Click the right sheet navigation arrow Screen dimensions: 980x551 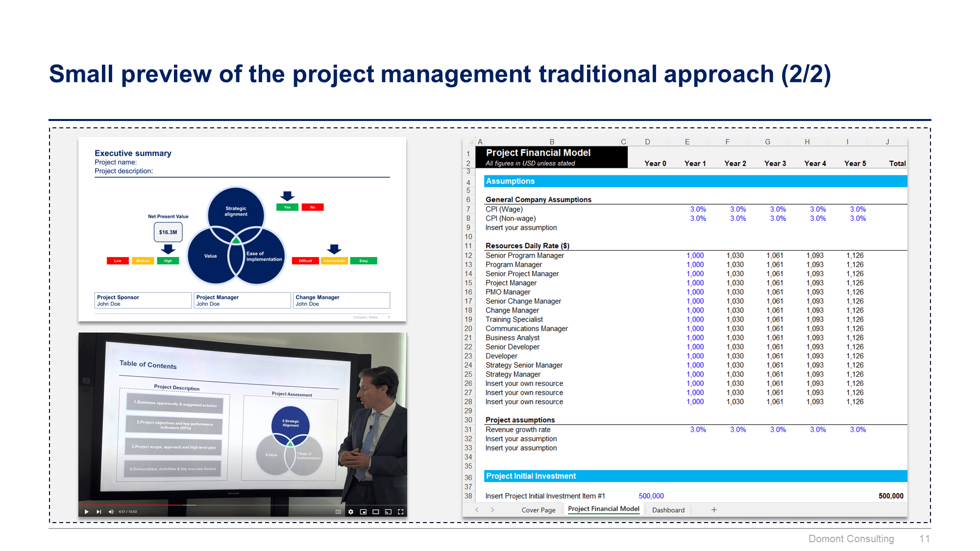(x=492, y=510)
